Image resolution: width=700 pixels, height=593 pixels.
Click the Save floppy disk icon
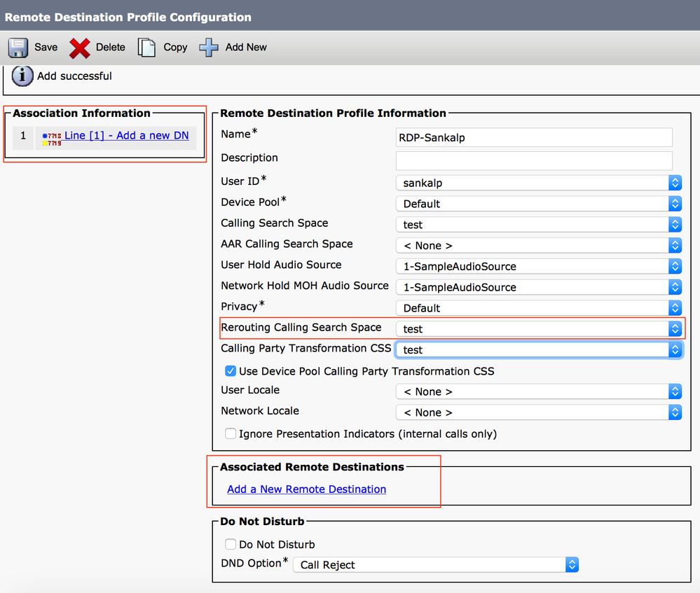[x=18, y=48]
